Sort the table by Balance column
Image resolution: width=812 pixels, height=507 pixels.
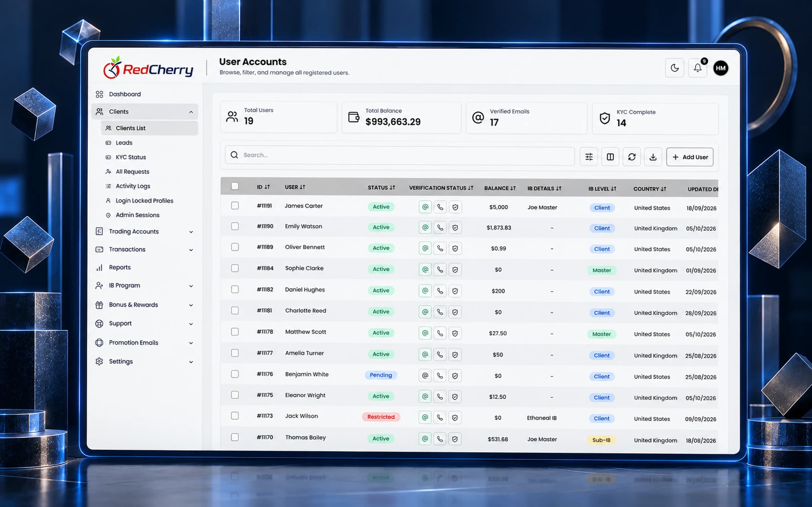coord(500,188)
